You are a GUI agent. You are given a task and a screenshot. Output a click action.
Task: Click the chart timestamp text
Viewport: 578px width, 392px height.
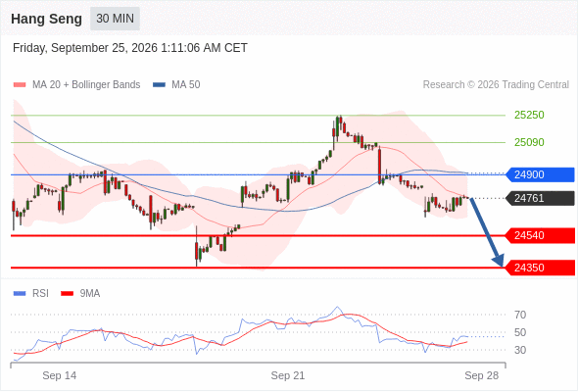(130, 48)
